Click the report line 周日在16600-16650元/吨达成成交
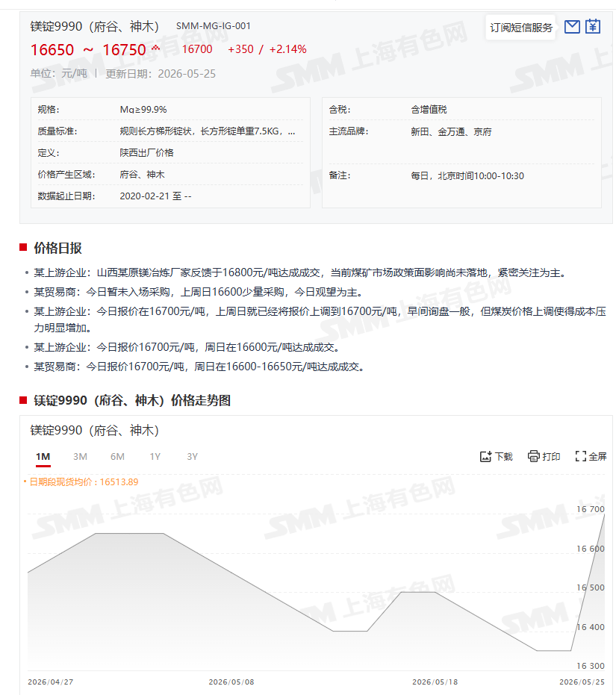Viewport: 616px width, 695px height. click(x=202, y=367)
